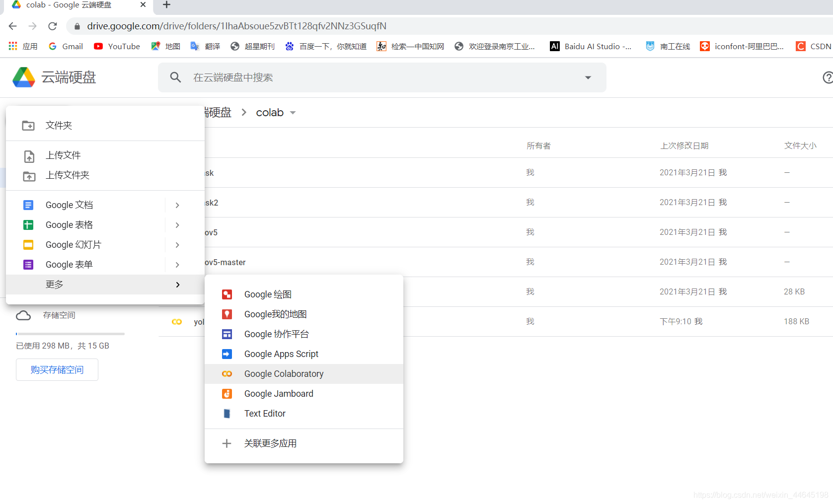
Task: Click the Google Sheets green icon
Action: [x=28, y=225]
